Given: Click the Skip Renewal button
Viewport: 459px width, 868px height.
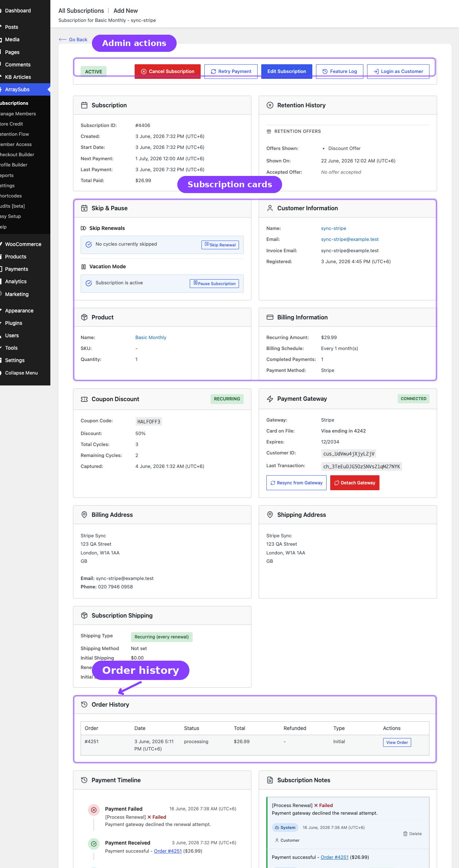Looking at the screenshot, I should 220,245.
